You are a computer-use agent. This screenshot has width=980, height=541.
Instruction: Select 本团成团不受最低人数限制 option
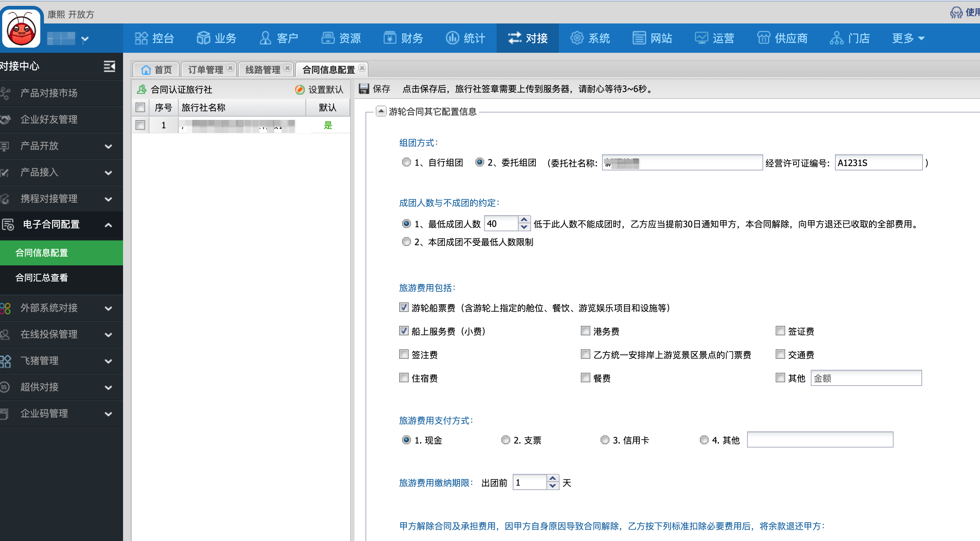[x=406, y=242]
